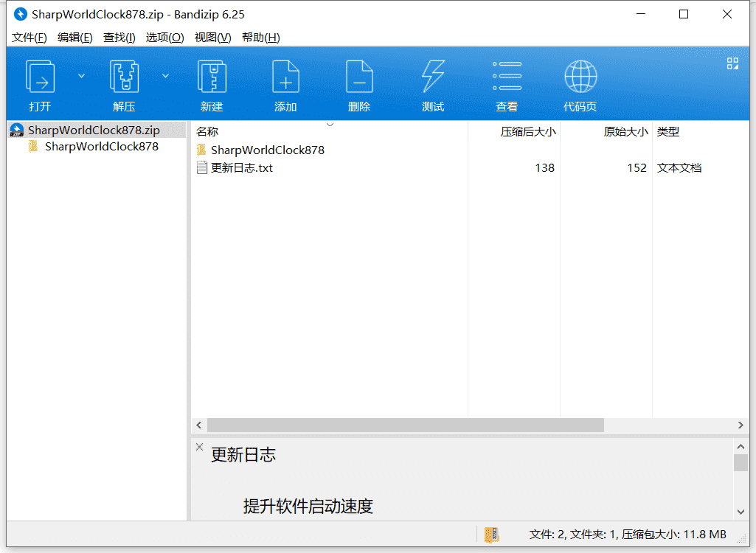This screenshot has height=553, width=756.
Task: Select SharpWorldClock878 folder in file list
Action: (x=268, y=150)
